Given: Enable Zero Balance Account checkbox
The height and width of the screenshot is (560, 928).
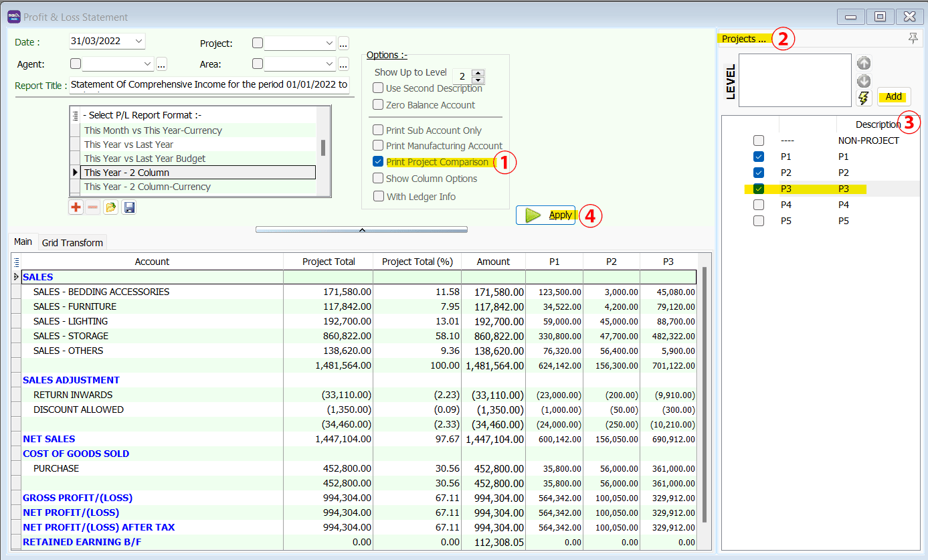Looking at the screenshot, I should (378, 105).
